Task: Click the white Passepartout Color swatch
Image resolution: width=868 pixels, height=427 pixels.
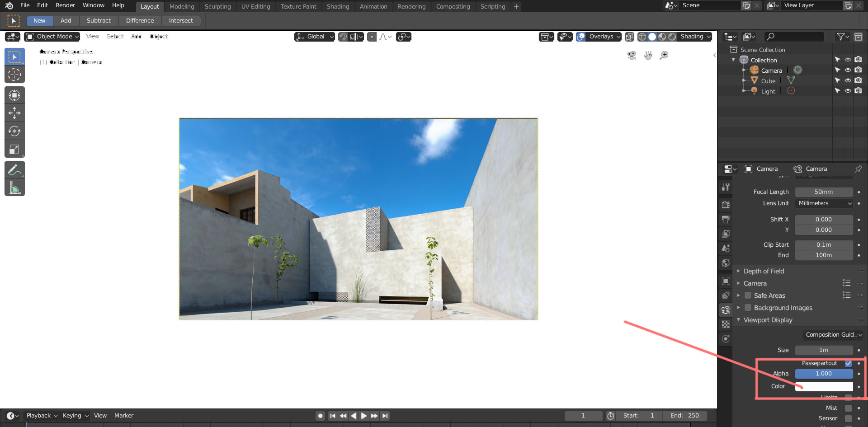Action: 824,386
